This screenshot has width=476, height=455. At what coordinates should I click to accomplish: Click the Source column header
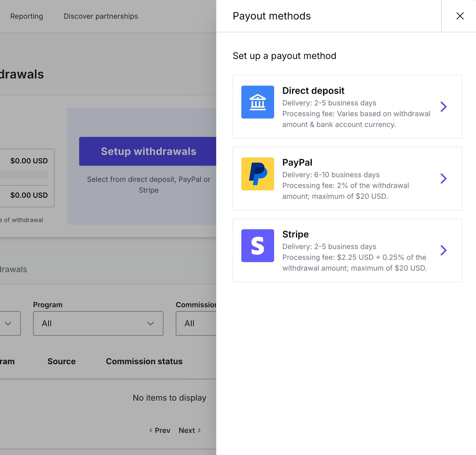click(61, 361)
